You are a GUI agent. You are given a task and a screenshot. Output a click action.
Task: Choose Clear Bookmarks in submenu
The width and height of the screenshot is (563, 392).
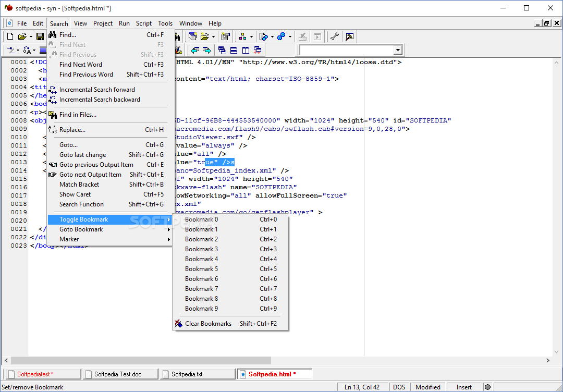(230, 323)
